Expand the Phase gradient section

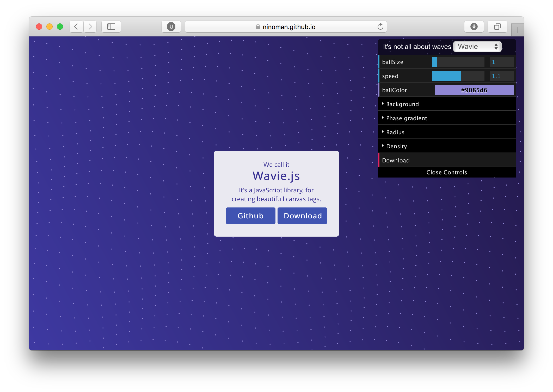point(407,118)
